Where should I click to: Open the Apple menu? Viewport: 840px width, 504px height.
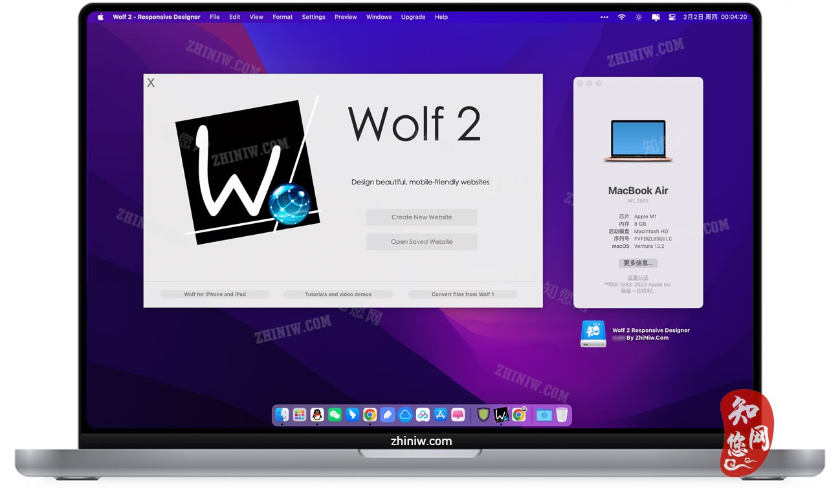[x=100, y=17]
